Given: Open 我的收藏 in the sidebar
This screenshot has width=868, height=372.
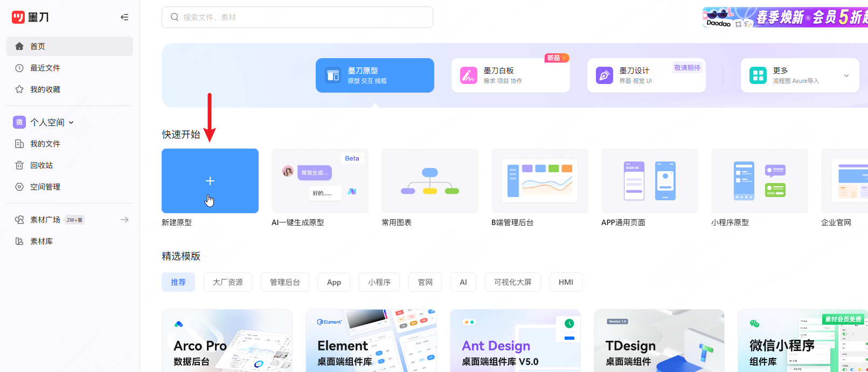Looking at the screenshot, I should point(70,89).
